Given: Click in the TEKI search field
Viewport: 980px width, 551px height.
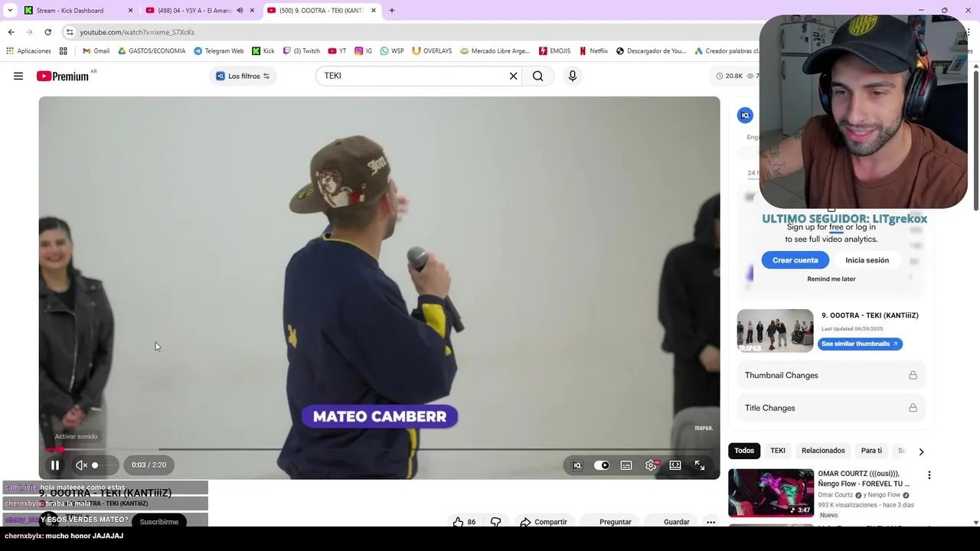Looking at the screenshot, I should point(413,76).
